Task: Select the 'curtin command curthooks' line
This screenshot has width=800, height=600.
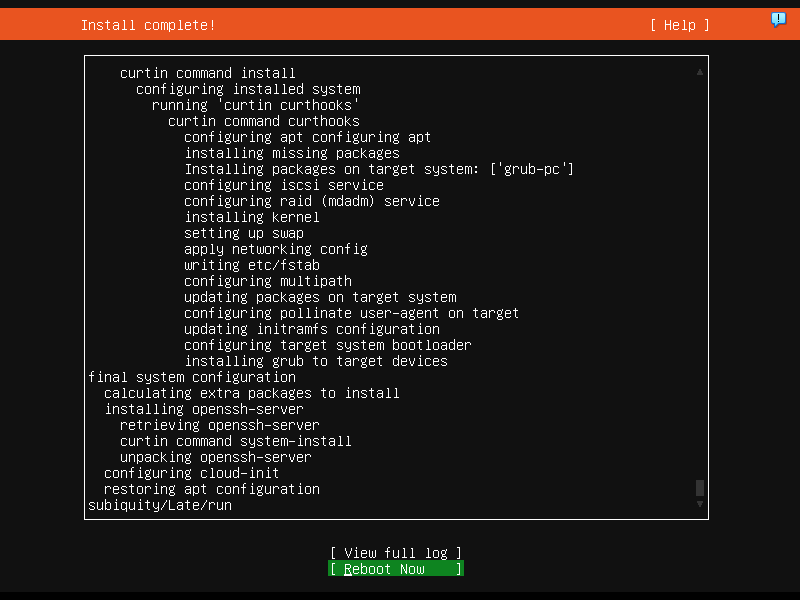Action: (x=264, y=121)
